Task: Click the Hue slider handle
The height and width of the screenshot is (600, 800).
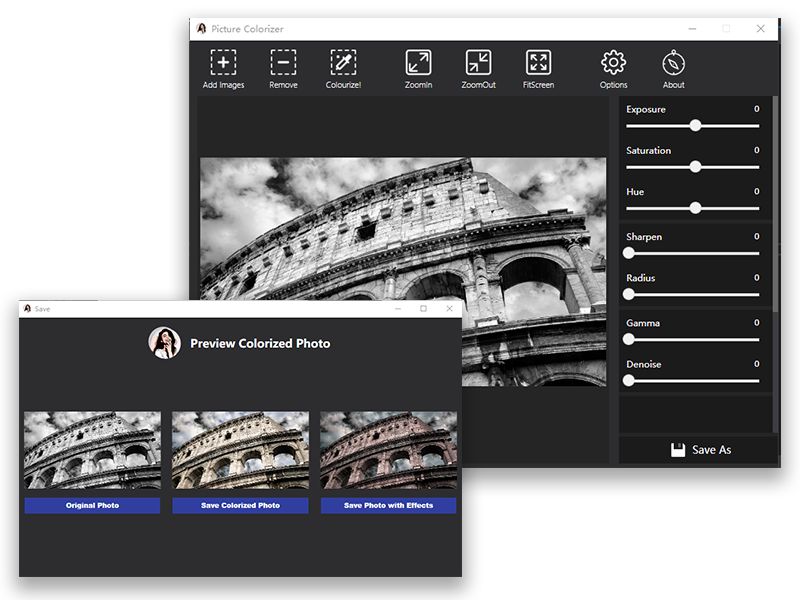Action: pyautogui.click(x=695, y=207)
